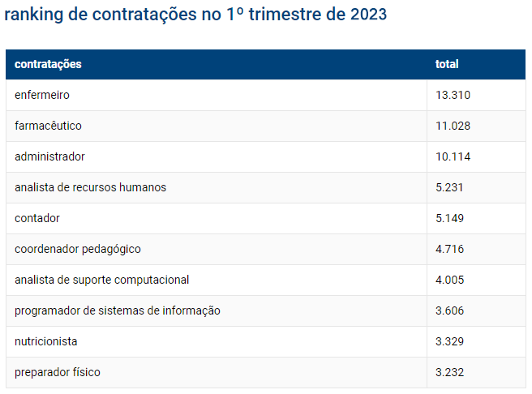Select the preparador físico cell
The image size is (532, 394).
pyautogui.click(x=58, y=372)
